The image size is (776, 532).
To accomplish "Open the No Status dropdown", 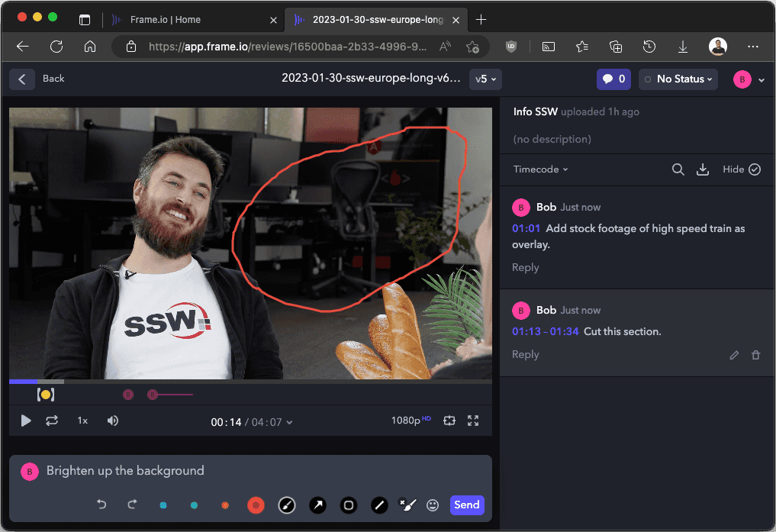I will [678, 79].
